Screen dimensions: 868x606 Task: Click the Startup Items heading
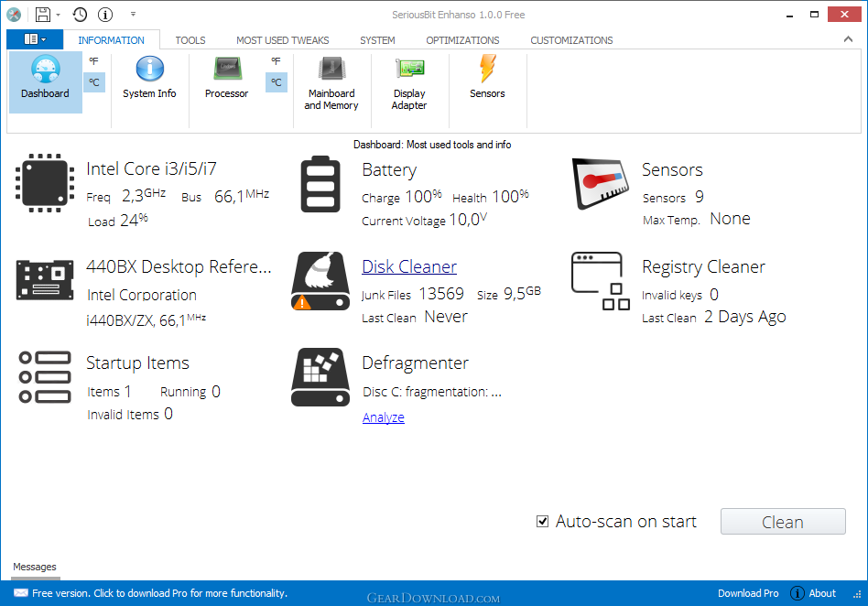tap(138, 363)
